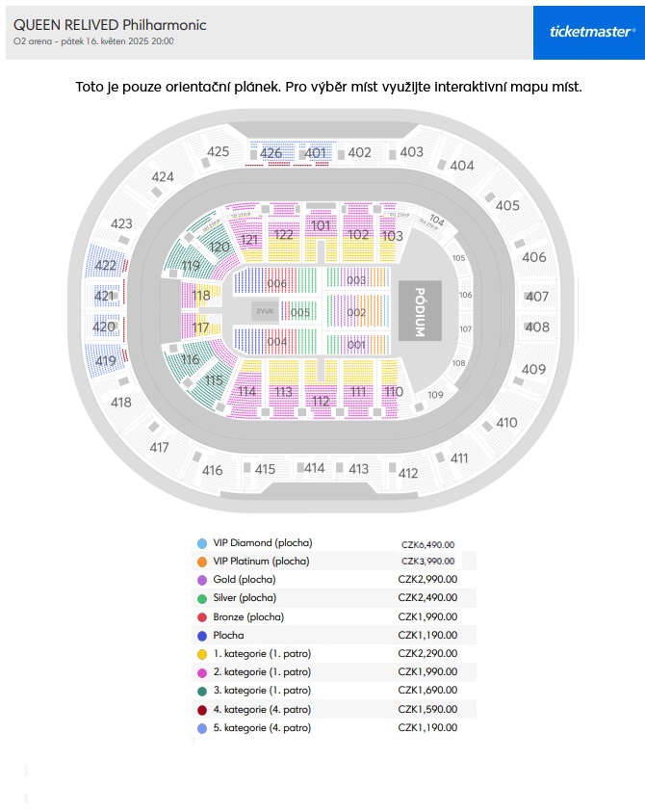Pick lower tier section 101
This screenshot has height=812, width=645.
[321, 225]
